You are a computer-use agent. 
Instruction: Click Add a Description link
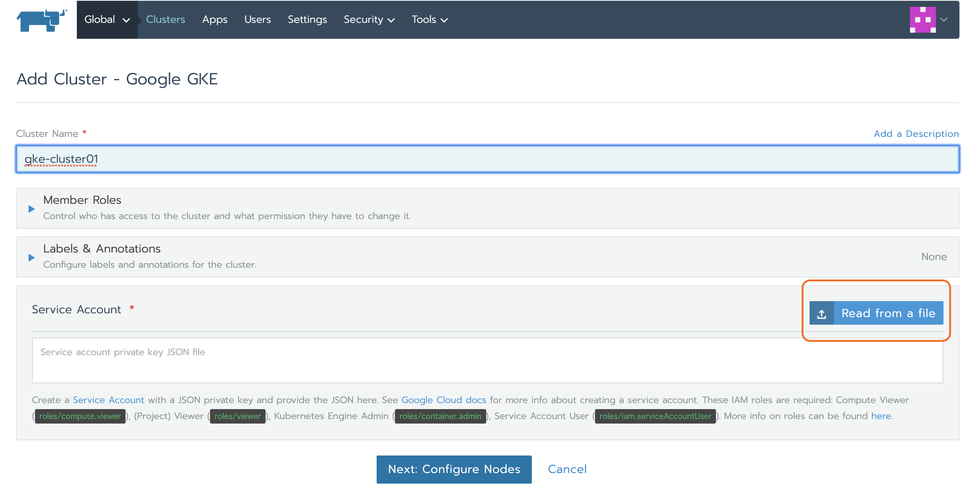(916, 134)
